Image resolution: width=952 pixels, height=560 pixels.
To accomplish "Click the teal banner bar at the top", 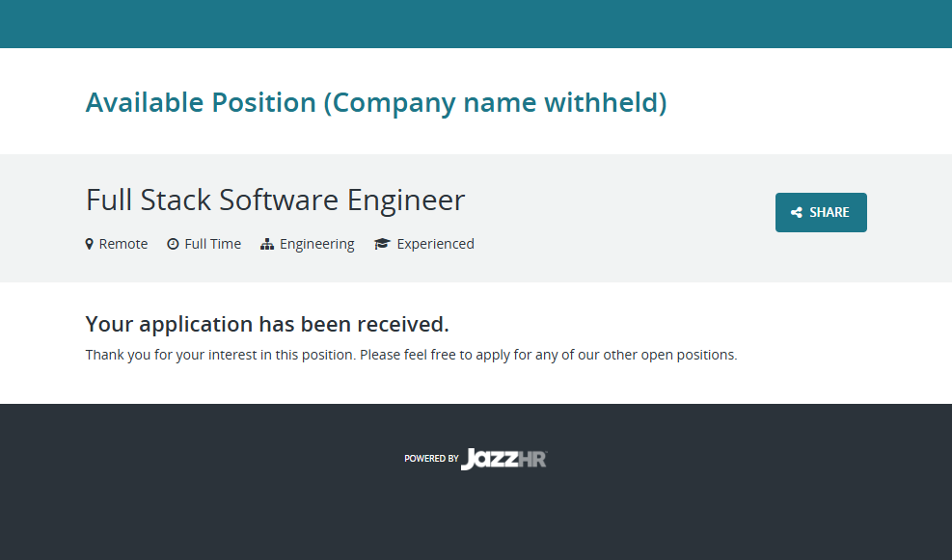I will (476, 24).
